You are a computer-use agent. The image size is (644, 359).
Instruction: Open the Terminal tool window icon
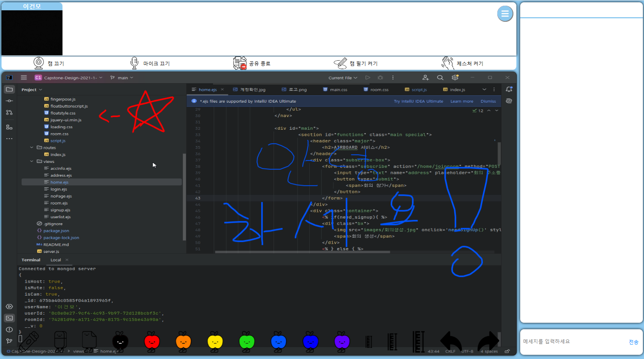[10, 318]
